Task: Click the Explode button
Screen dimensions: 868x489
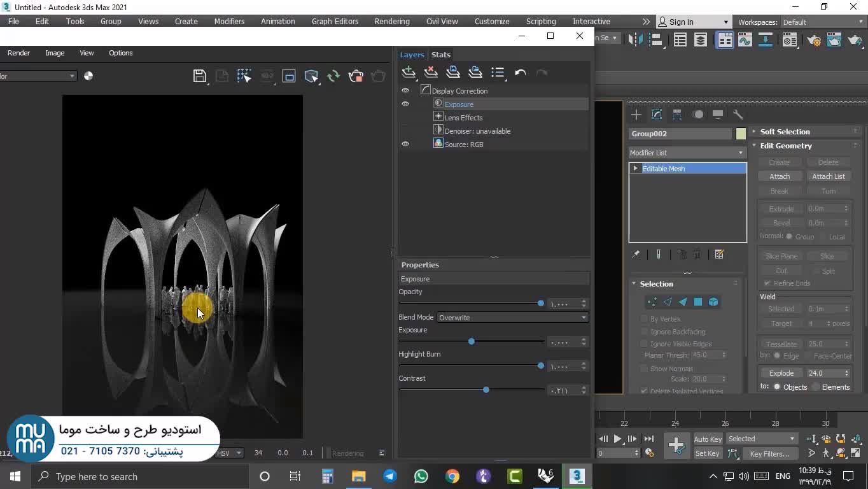Action: pyautogui.click(x=781, y=373)
